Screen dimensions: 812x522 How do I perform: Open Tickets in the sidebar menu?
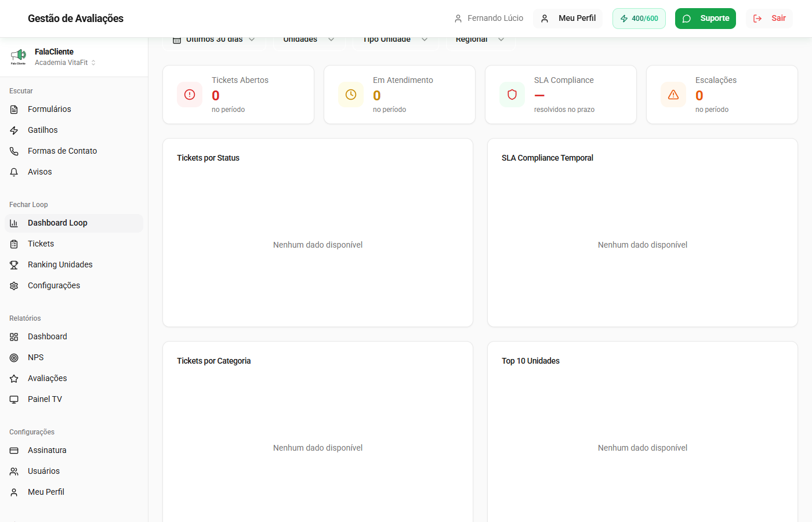coord(41,244)
